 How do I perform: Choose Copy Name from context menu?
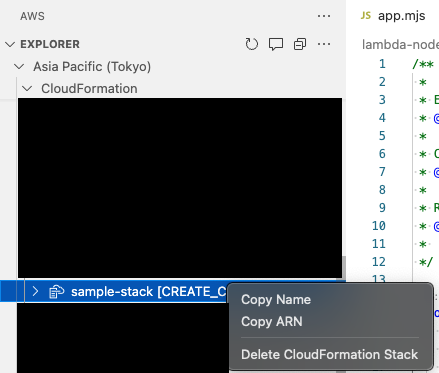click(276, 300)
